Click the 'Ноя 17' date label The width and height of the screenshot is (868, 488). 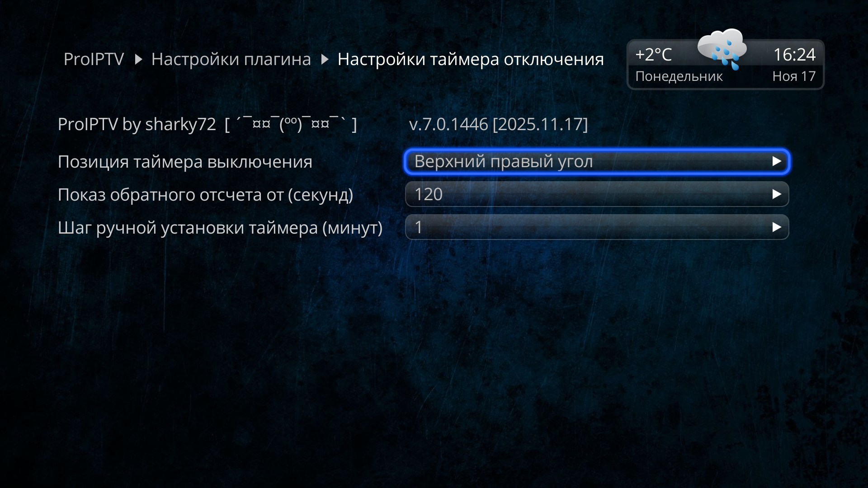[x=794, y=76]
